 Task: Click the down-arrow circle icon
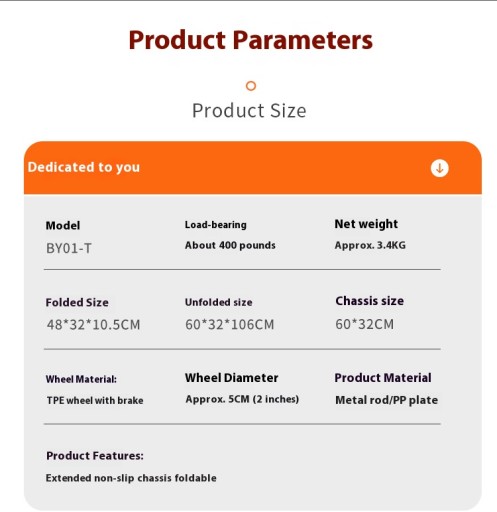pos(439,168)
